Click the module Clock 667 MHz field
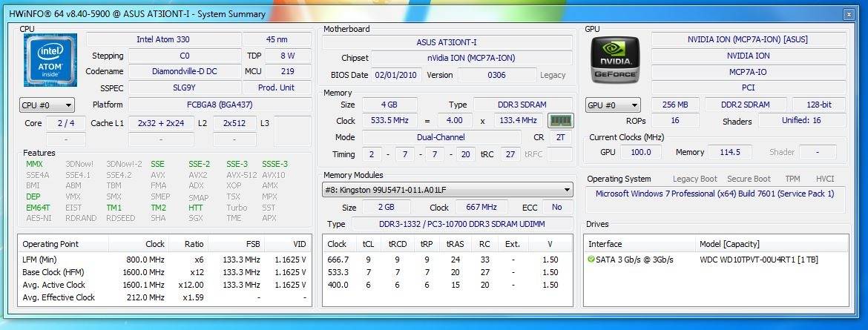 tap(481, 207)
